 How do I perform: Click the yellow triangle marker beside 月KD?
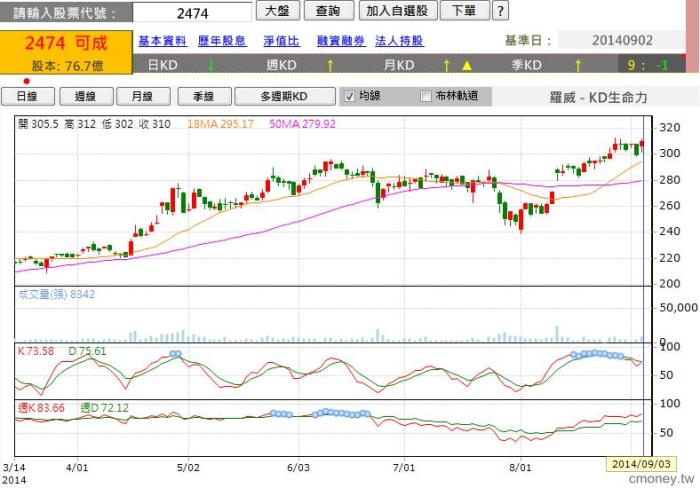point(465,65)
